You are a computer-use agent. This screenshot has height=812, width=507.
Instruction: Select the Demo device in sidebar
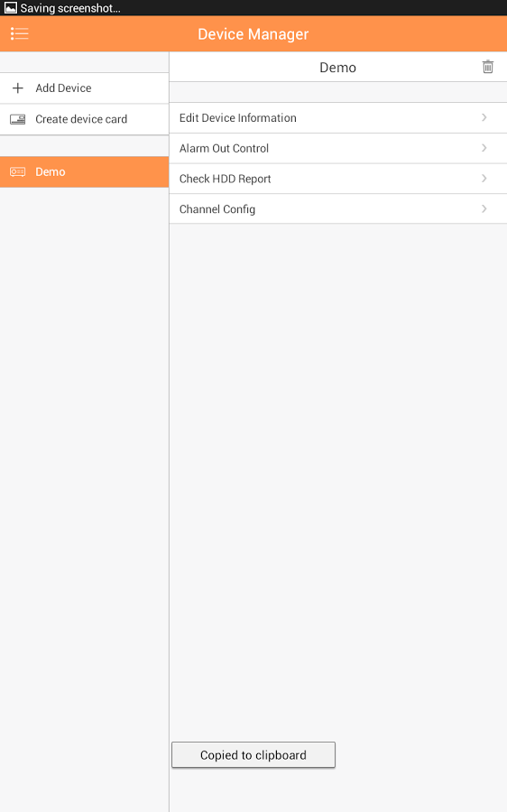[x=85, y=172]
